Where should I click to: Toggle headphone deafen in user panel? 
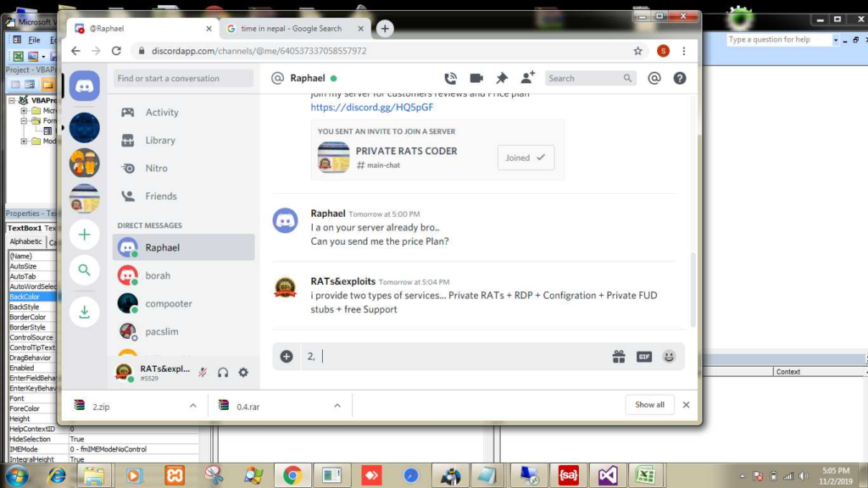pyautogui.click(x=223, y=373)
